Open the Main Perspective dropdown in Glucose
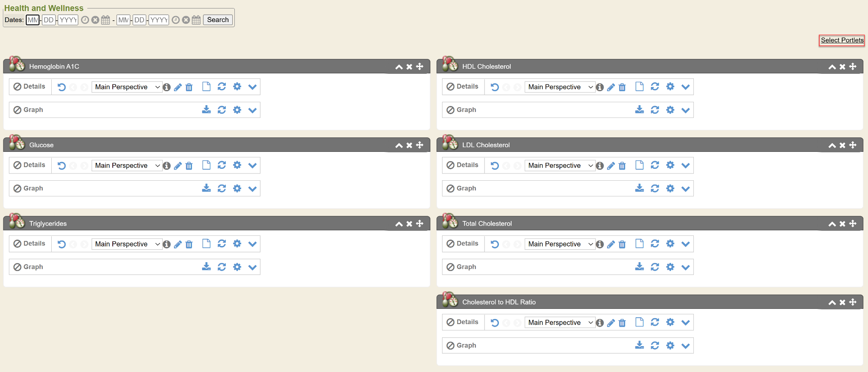Viewport: 868px width, 372px height. tap(127, 165)
